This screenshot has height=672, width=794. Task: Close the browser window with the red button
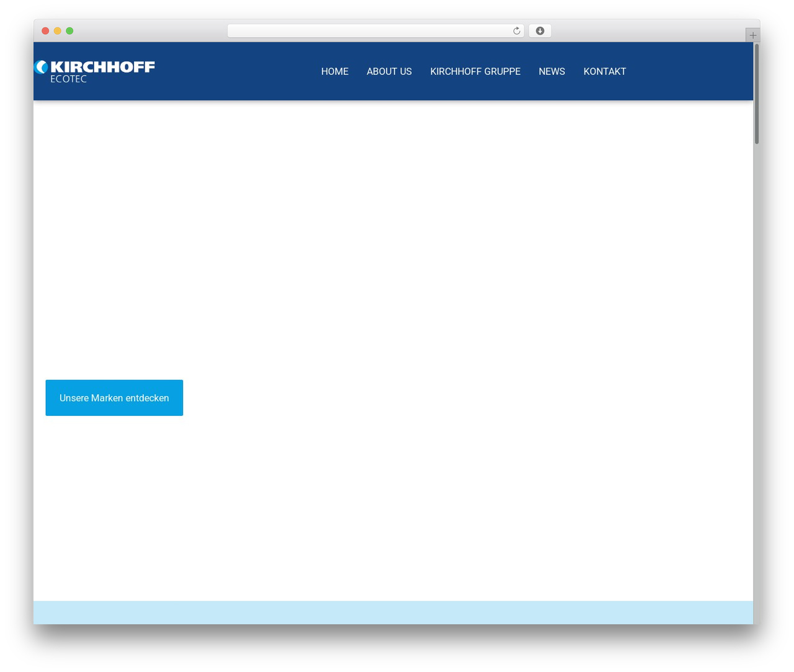point(45,31)
